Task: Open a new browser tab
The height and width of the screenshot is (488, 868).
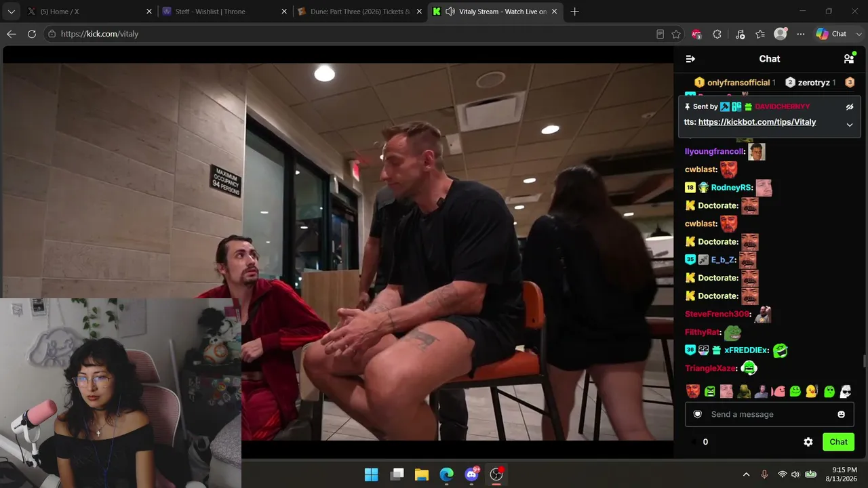Action: coord(574,12)
